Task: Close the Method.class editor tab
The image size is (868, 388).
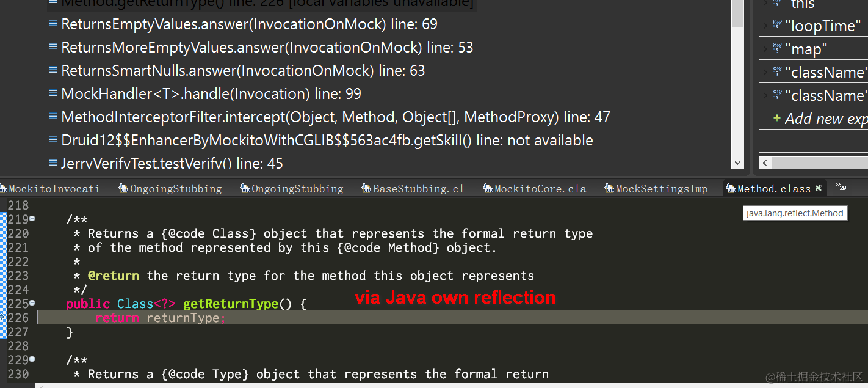Action: (819, 188)
